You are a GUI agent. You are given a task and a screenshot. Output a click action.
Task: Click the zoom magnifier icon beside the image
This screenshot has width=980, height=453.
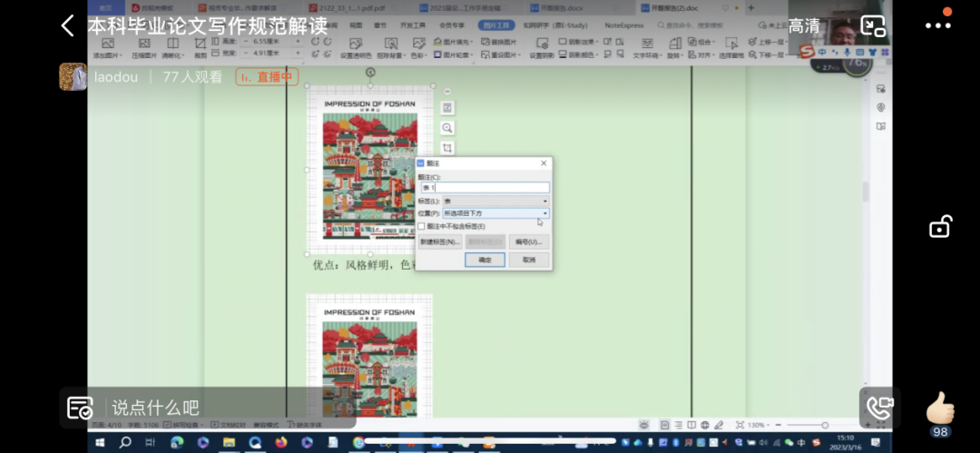[x=447, y=128]
